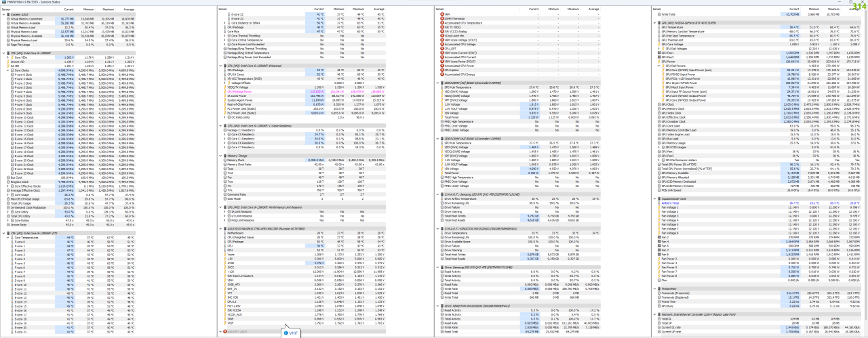868x338 pixels.
Task: Select the ASUS ROG MAXIMUS Z790 APEX ENCORE header
Action: point(303,228)
